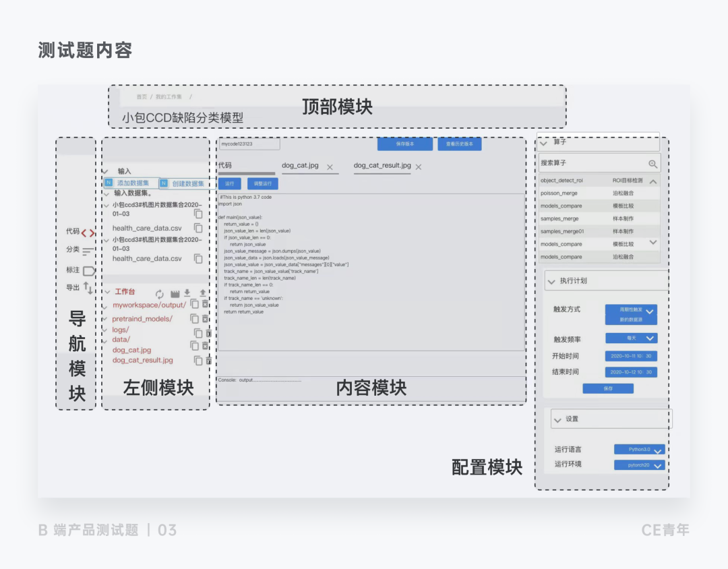Switch to the dog_cat_result.jpg tab

382,166
